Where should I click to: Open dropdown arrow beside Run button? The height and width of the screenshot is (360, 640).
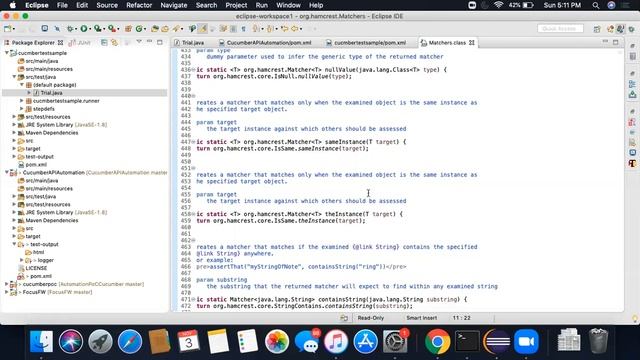90,29
